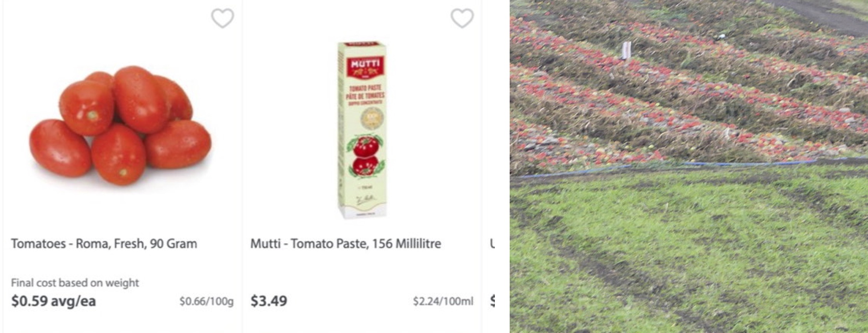Select the $2.24/100ml unit price
Screen dimensions: 868x333
point(443,301)
